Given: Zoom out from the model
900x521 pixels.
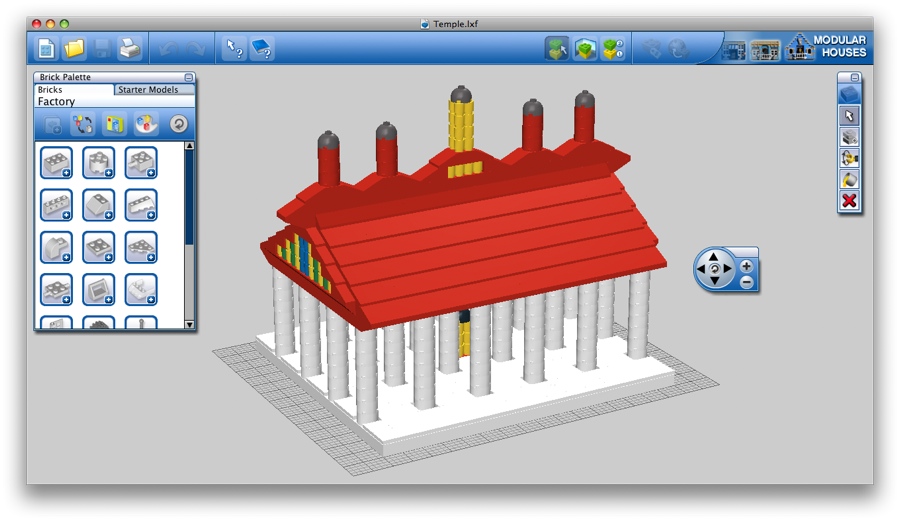Looking at the screenshot, I should [746, 282].
